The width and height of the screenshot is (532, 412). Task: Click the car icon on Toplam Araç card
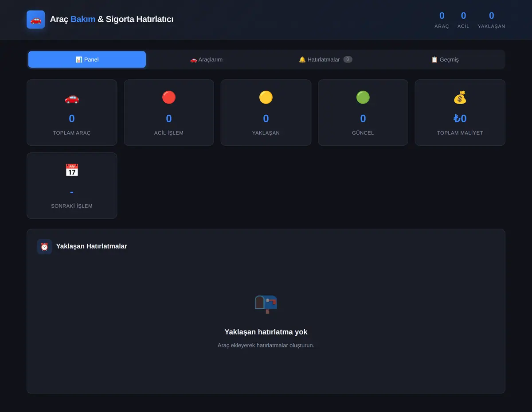[72, 97]
